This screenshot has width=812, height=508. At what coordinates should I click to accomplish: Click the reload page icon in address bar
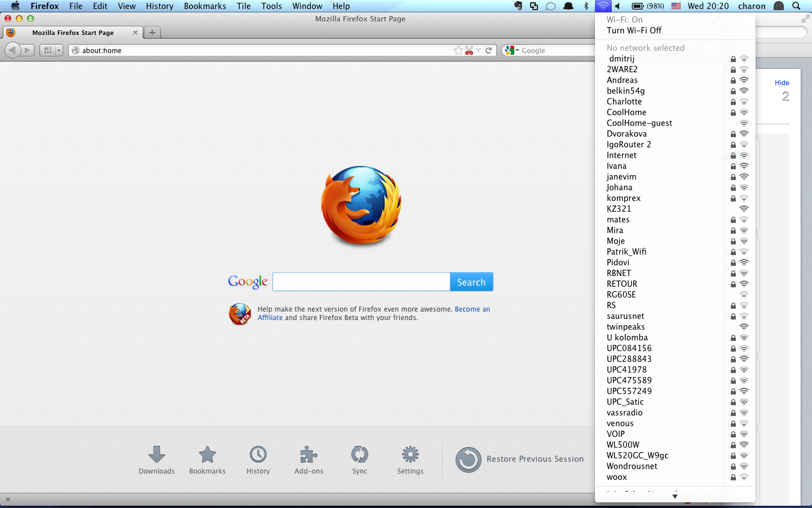click(489, 50)
